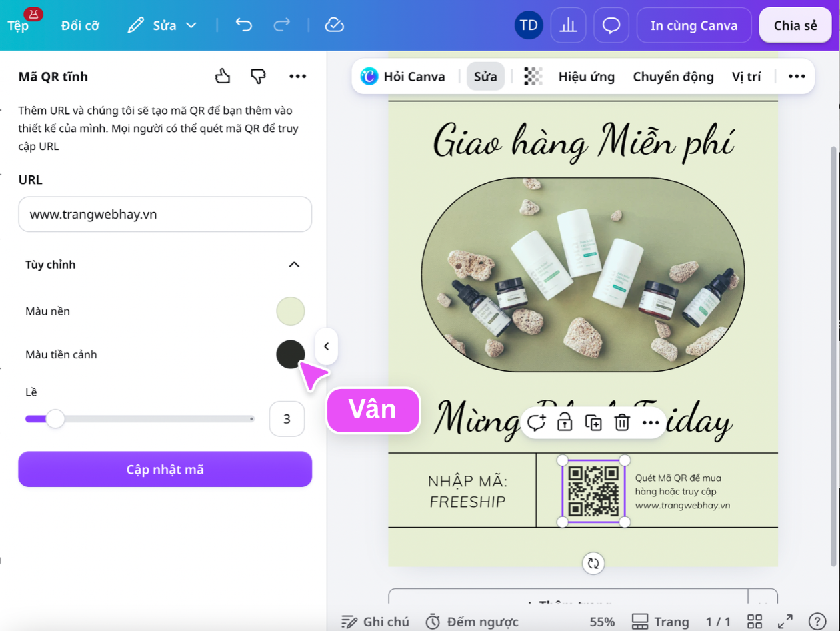Open the Màu nền background color swatch
Screen dimensions: 840x631
pos(291,311)
